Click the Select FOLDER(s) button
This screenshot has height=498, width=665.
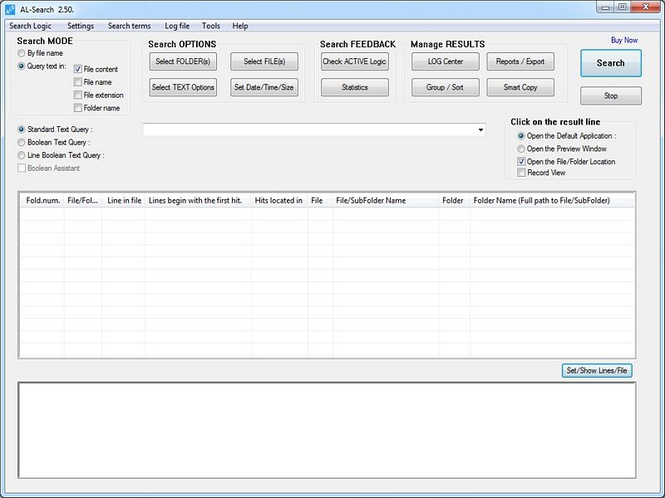tap(183, 62)
